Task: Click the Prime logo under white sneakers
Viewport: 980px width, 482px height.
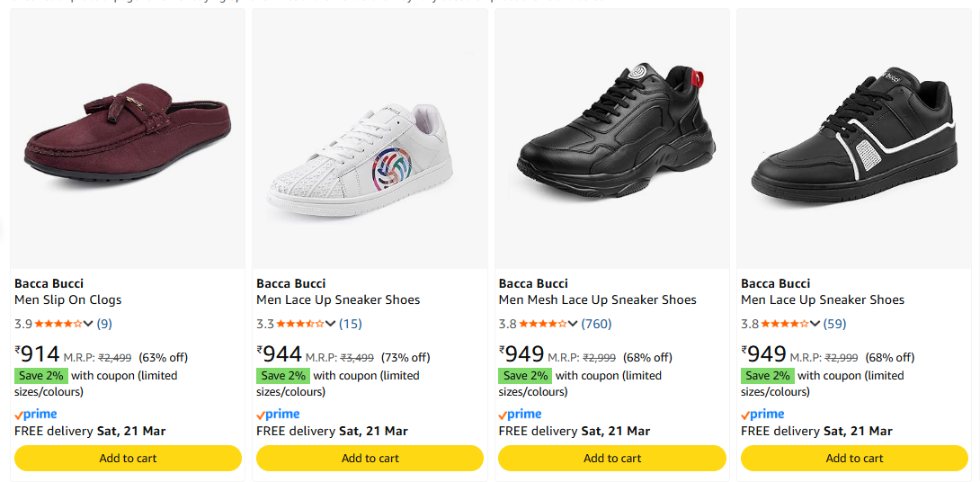Action: pyautogui.click(x=279, y=415)
